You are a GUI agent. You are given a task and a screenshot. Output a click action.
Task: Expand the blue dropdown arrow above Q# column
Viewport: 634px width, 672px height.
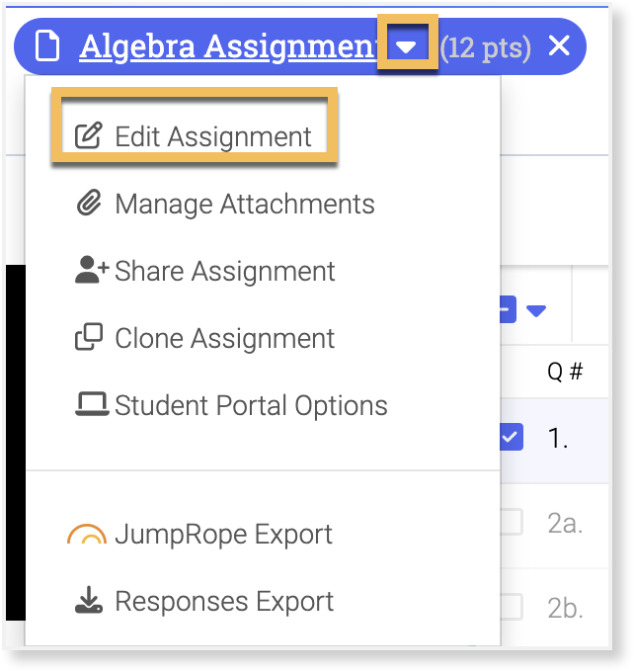tap(536, 311)
